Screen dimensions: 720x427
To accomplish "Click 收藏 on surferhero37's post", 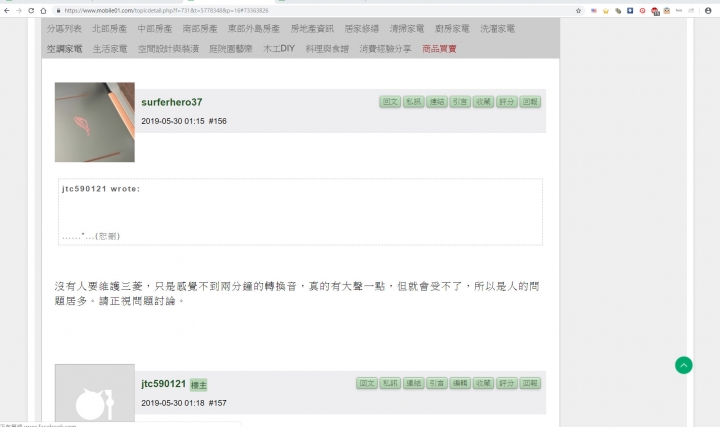I will 483,101.
